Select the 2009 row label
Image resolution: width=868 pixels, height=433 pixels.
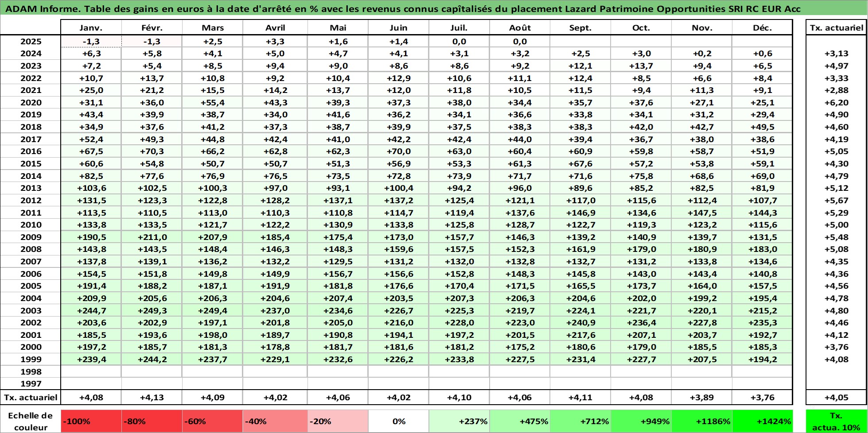[x=31, y=237]
